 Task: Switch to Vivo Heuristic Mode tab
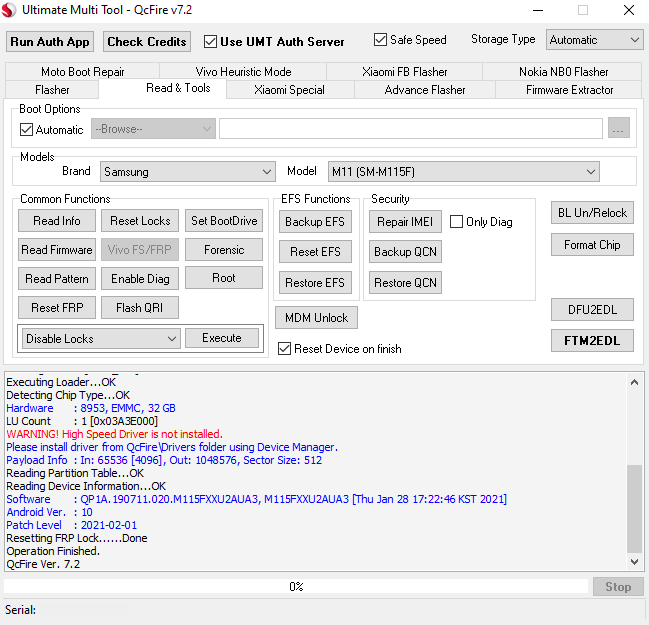point(243,72)
